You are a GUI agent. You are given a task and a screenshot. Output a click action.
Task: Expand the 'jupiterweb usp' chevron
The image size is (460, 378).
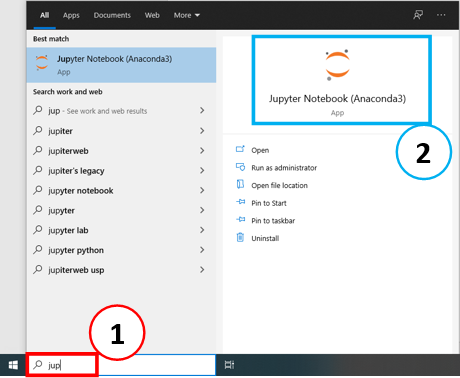202,270
